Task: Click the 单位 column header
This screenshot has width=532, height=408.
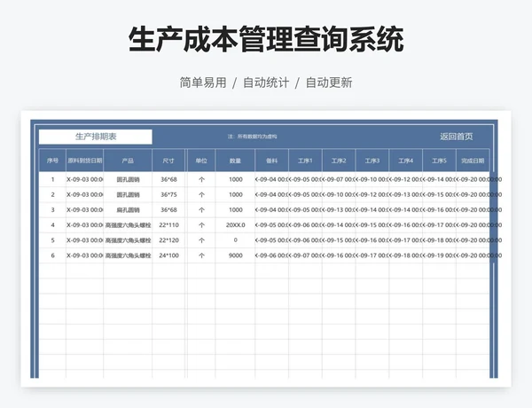Action: tap(201, 161)
